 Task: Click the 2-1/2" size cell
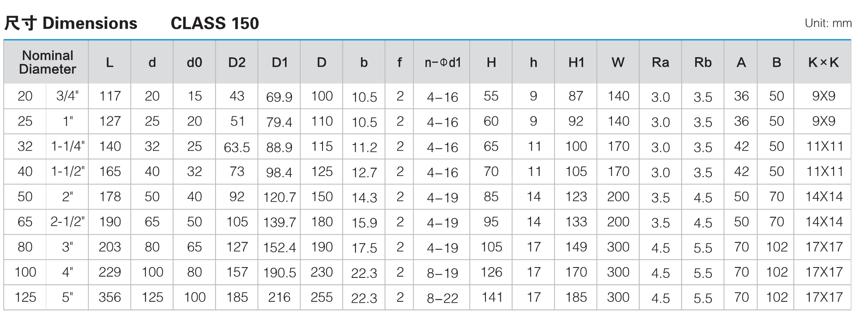pos(67,222)
